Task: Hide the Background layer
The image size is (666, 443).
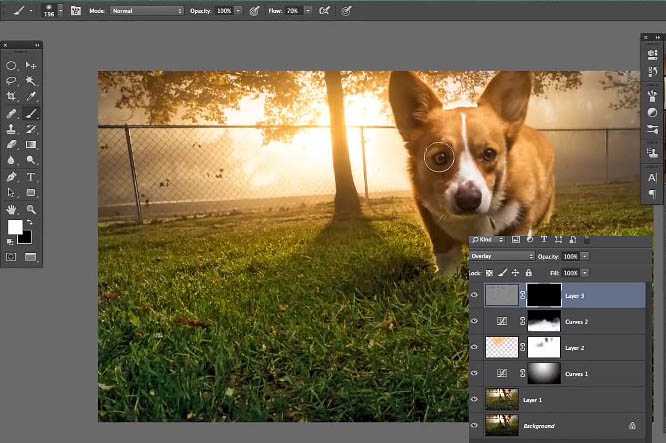Action: pyautogui.click(x=475, y=425)
